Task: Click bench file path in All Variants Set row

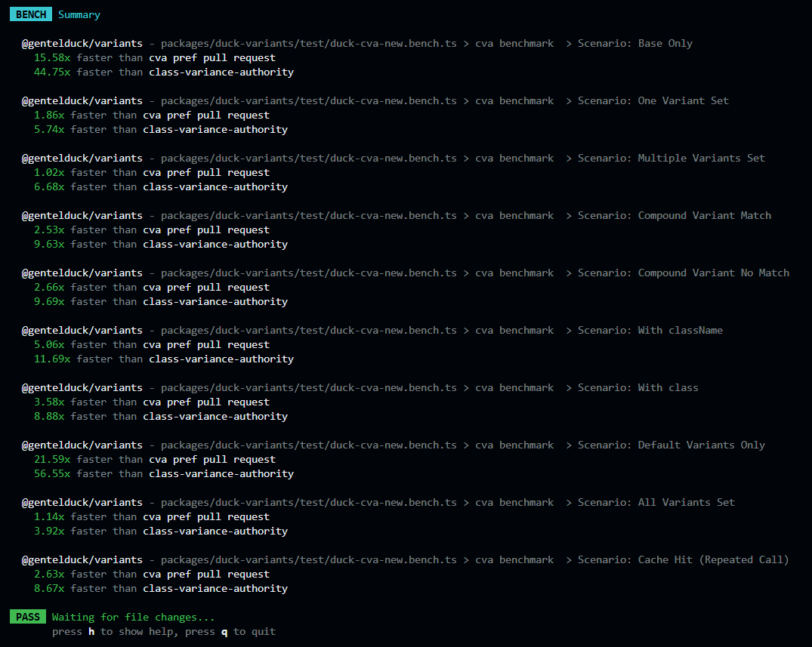Action: pos(309,503)
